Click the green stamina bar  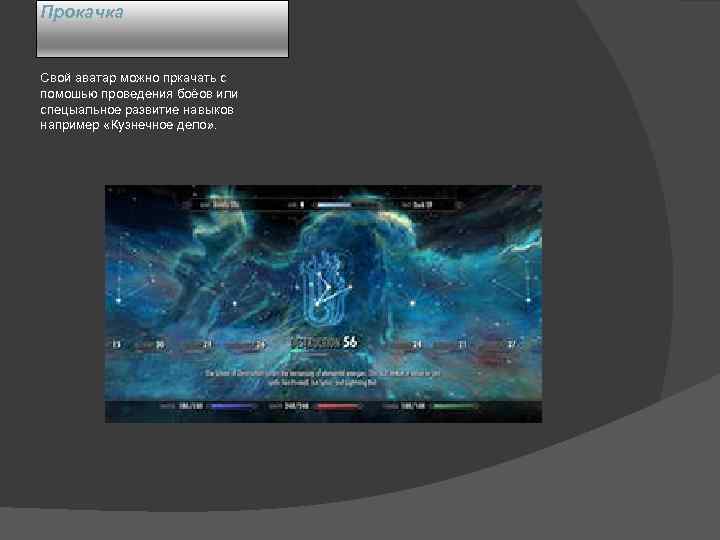[455, 406]
